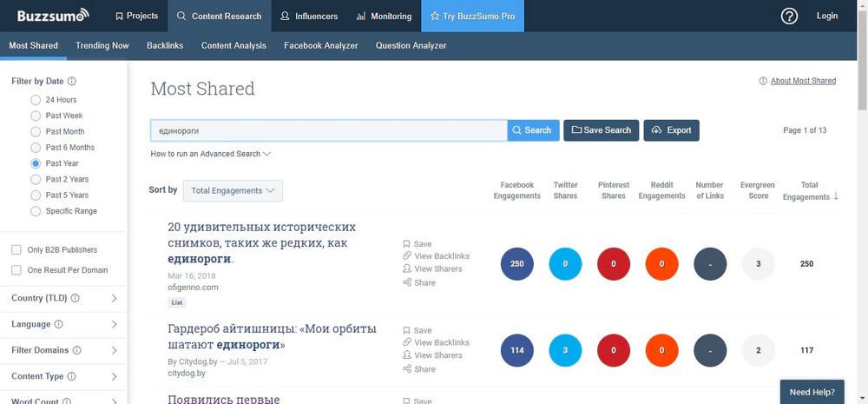Click the Search button
Image resolution: width=868 pixels, height=404 pixels.
(533, 130)
